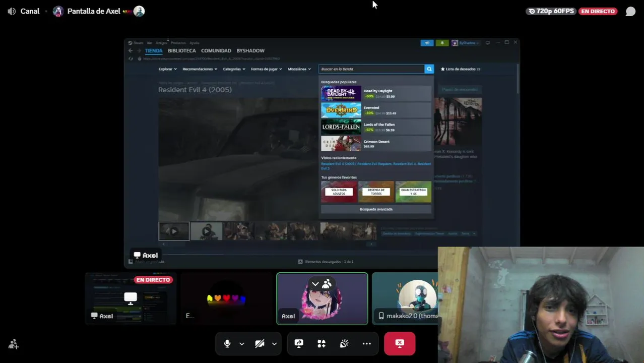Open the chat bubble icon
This screenshot has width=644, height=363.
pos(630,11)
